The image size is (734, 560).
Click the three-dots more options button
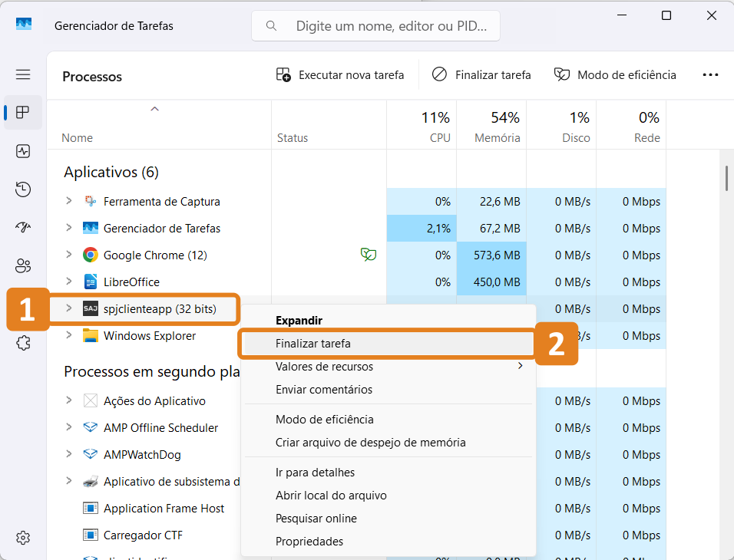[710, 75]
